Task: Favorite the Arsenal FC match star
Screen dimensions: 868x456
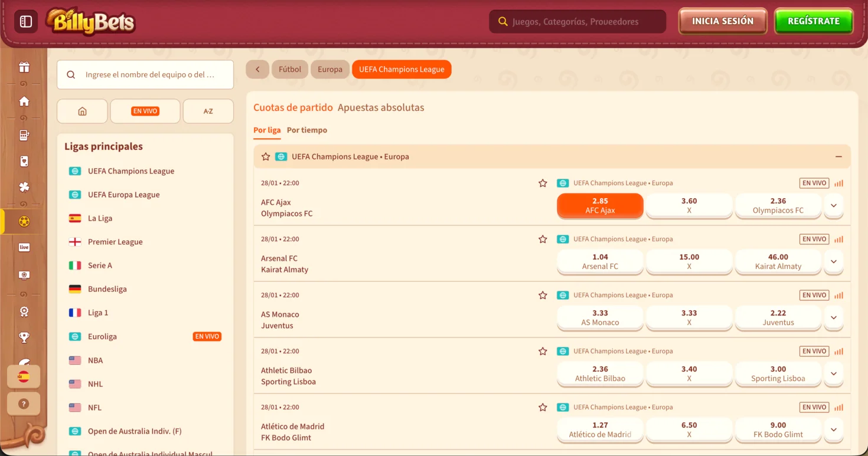Action: (543, 240)
